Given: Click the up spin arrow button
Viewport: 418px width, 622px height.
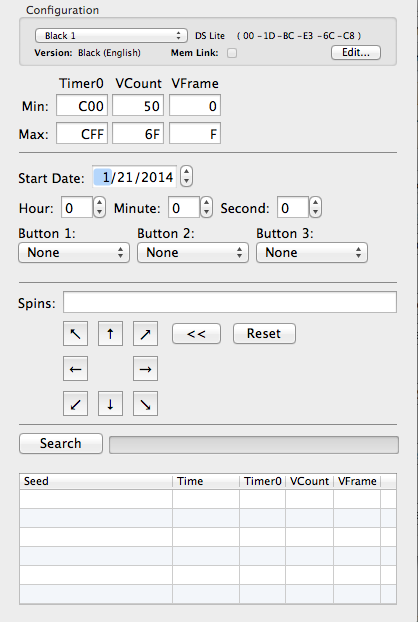Looking at the screenshot, I should (x=110, y=334).
